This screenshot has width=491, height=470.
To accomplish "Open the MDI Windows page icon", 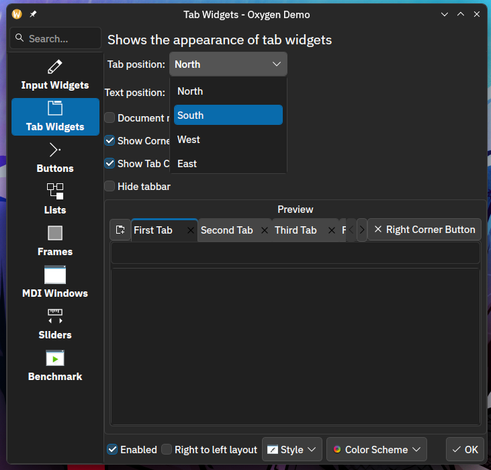I will click(x=55, y=275).
